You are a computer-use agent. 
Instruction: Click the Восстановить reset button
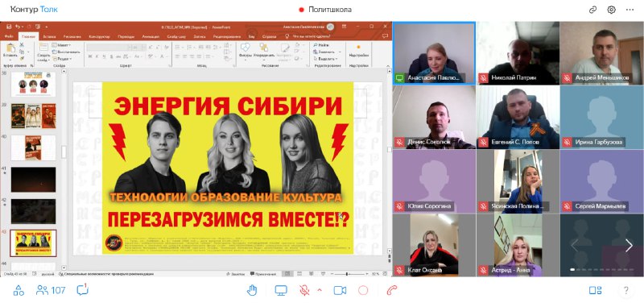pos(67,52)
